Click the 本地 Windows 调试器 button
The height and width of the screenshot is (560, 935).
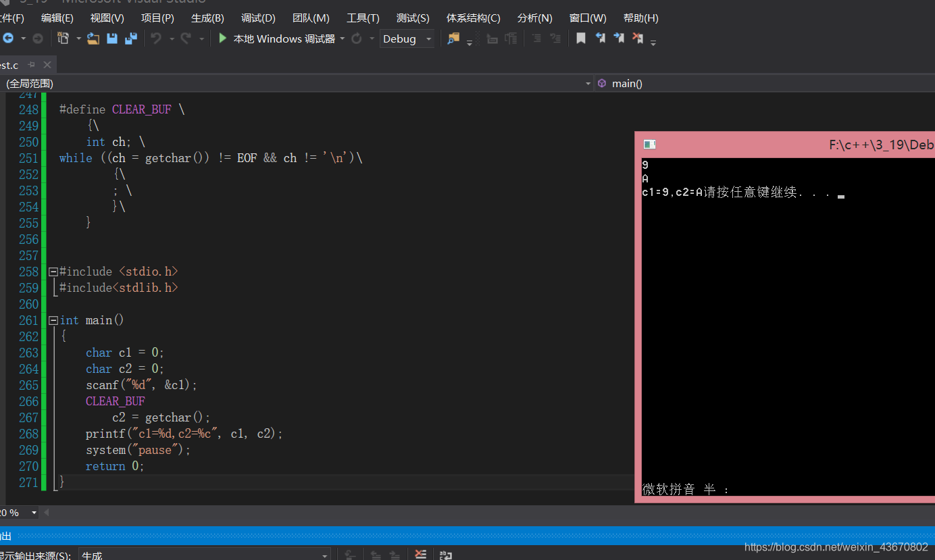[x=276, y=39]
